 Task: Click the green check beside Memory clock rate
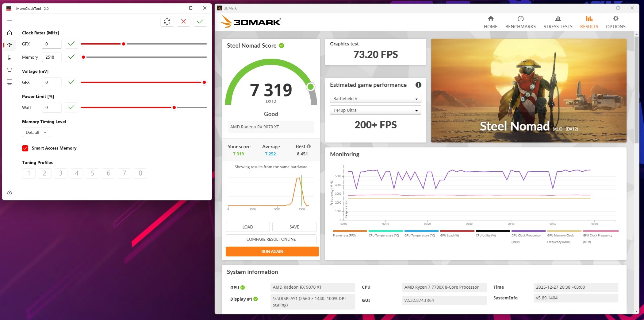(x=71, y=57)
